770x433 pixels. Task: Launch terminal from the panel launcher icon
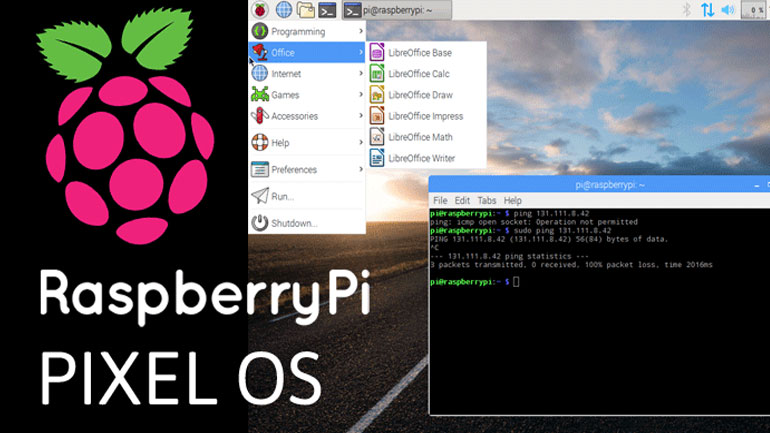click(327, 9)
